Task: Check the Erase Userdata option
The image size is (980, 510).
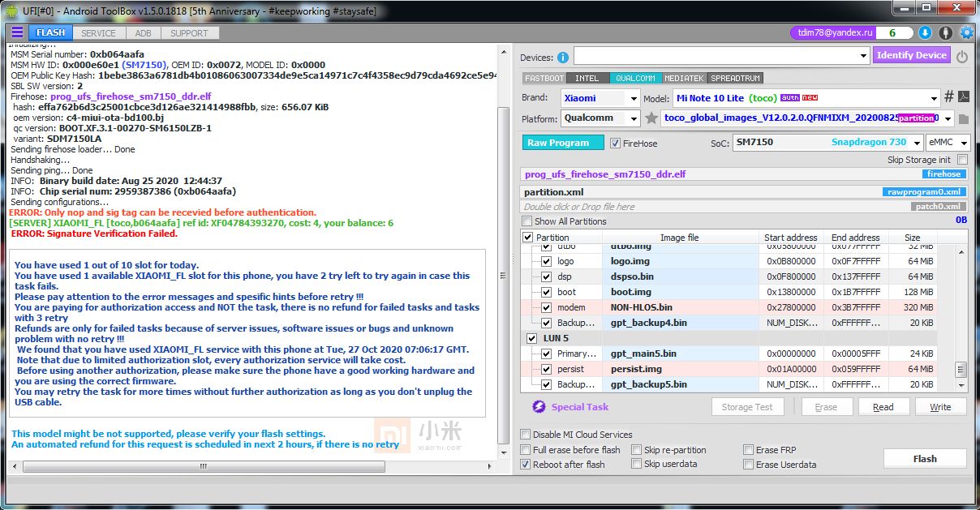Action: click(749, 465)
